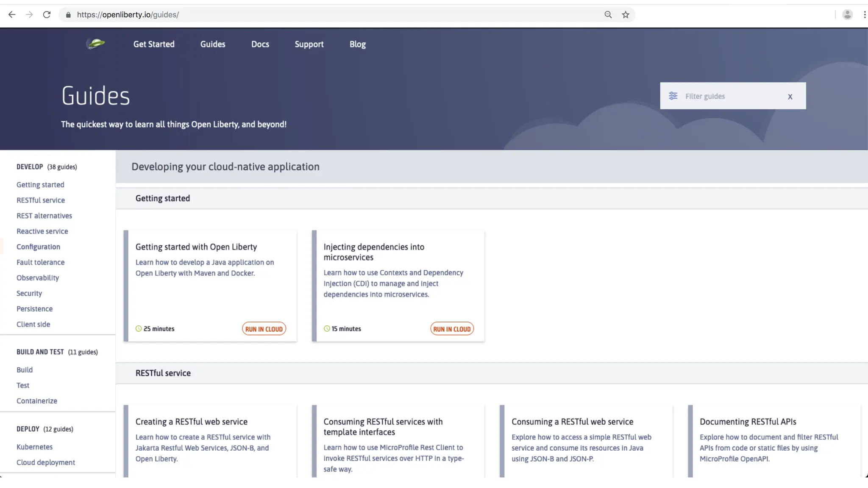Go to the Blog nav item
The width and height of the screenshot is (868, 488).
357,44
